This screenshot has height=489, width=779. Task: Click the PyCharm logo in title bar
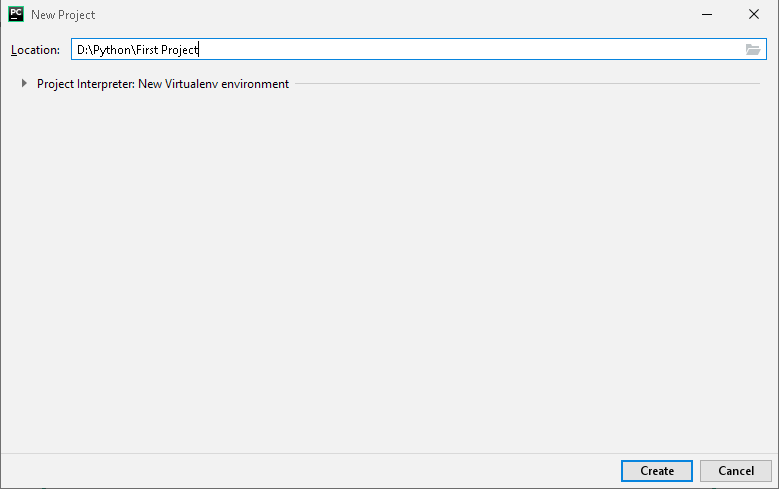click(16, 14)
